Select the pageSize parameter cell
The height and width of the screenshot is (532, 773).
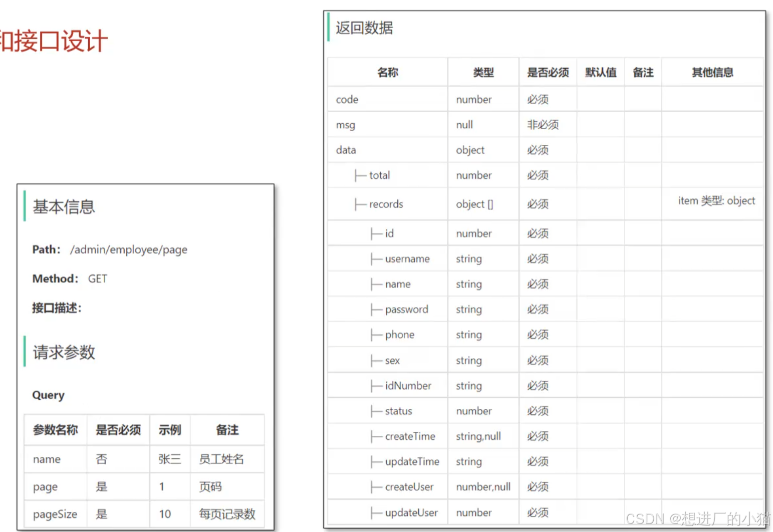tap(55, 514)
